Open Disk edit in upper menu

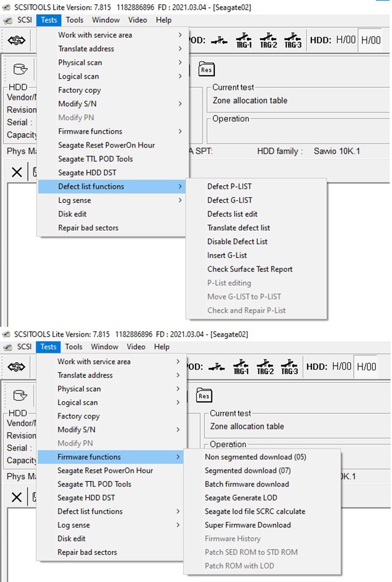click(x=112, y=214)
